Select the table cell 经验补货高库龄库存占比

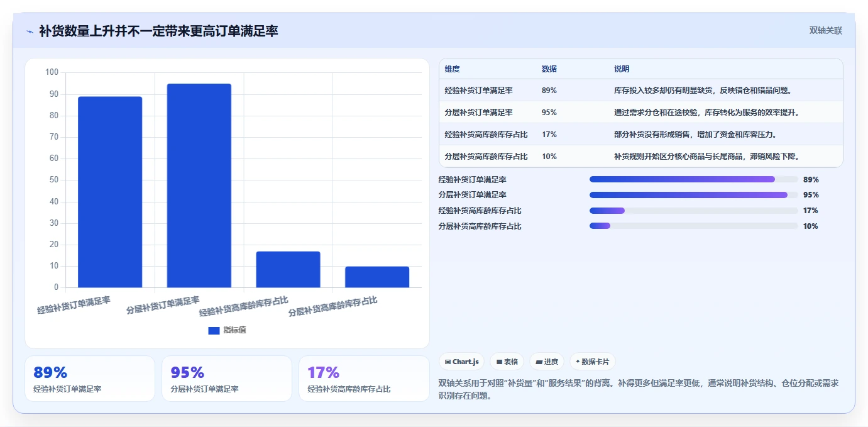coord(486,135)
